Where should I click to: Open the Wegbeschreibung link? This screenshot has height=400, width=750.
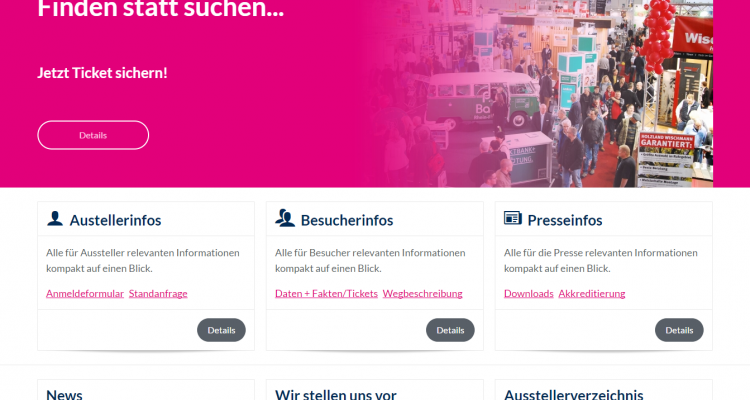[422, 293]
